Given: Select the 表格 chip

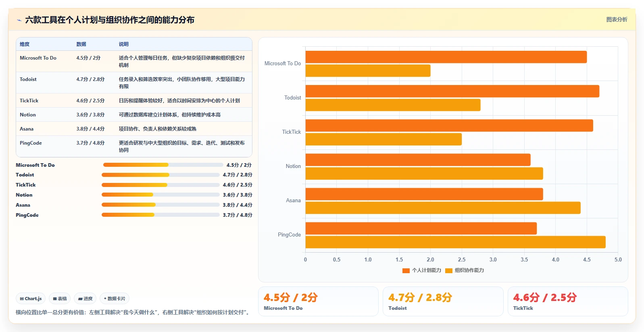Looking at the screenshot, I should pyautogui.click(x=60, y=299).
